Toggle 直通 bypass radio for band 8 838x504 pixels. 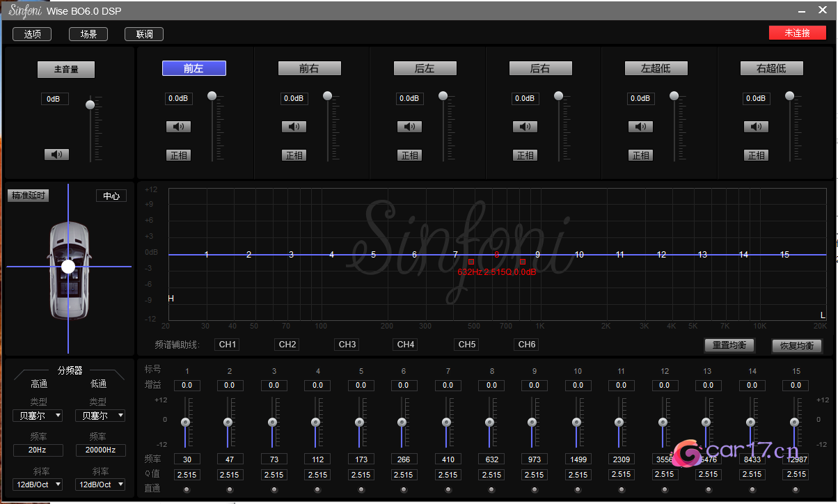[492, 489]
